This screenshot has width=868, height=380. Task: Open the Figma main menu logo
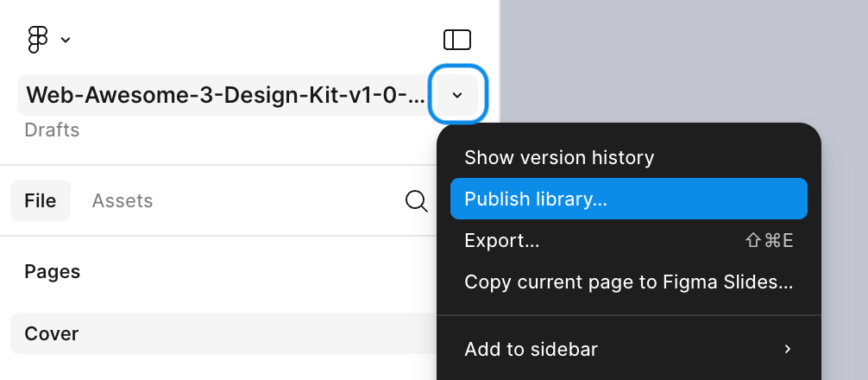38,40
